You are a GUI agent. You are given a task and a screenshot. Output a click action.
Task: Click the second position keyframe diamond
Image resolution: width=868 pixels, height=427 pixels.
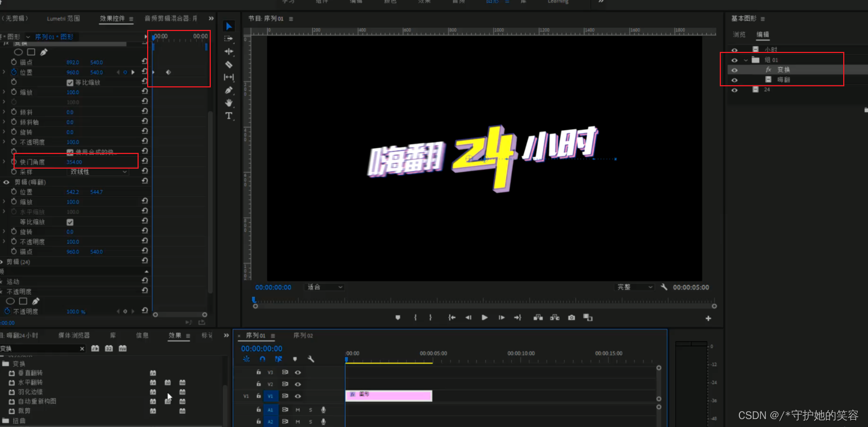[168, 72]
